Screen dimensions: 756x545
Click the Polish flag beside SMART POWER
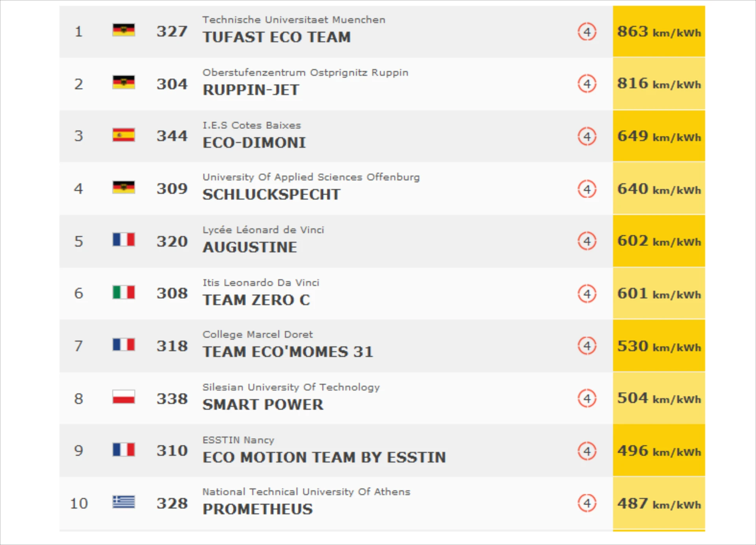point(124,397)
